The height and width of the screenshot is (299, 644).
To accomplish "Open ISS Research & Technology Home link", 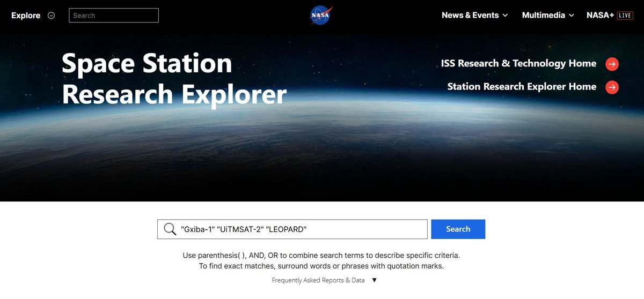I will (x=518, y=63).
